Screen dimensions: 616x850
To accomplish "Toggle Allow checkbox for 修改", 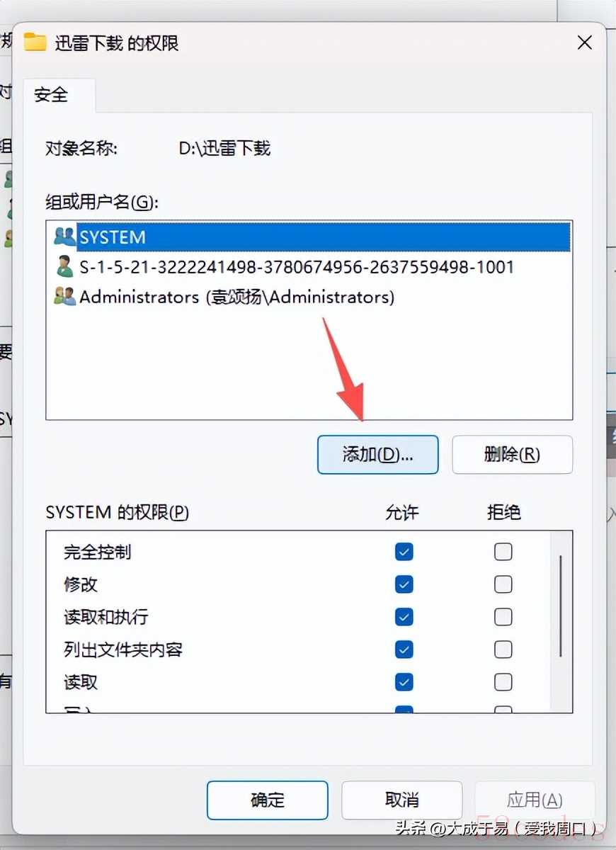I will 404,584.
